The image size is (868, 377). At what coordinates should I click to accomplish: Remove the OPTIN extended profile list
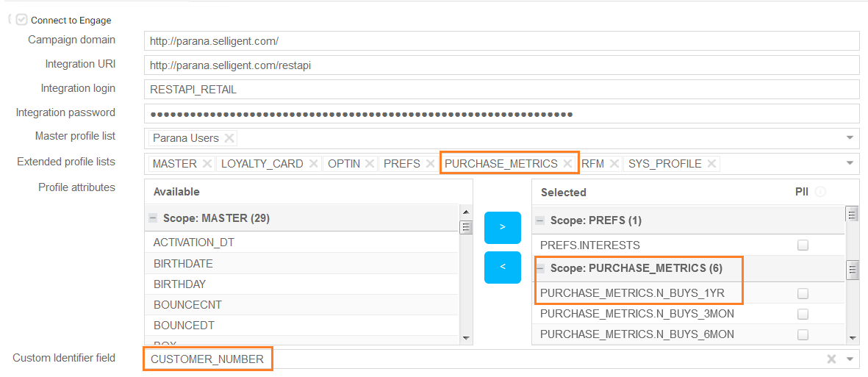(x=370, y=164)
